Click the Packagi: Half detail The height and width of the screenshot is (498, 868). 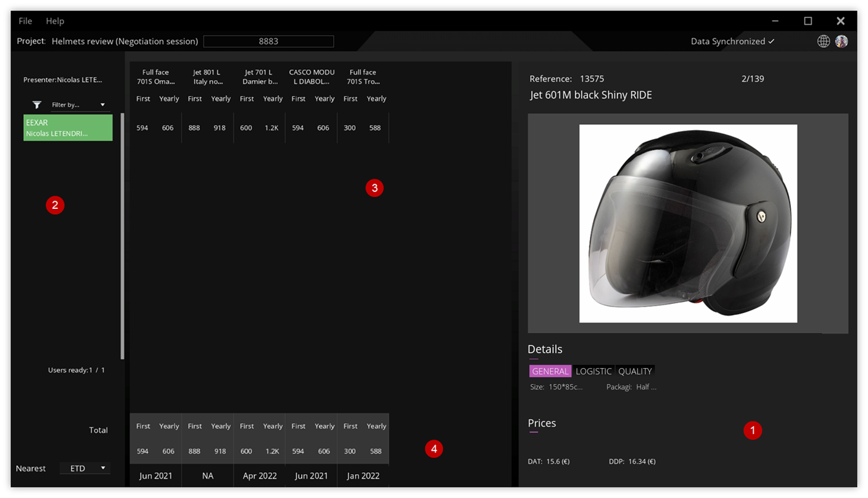(631, 387)
